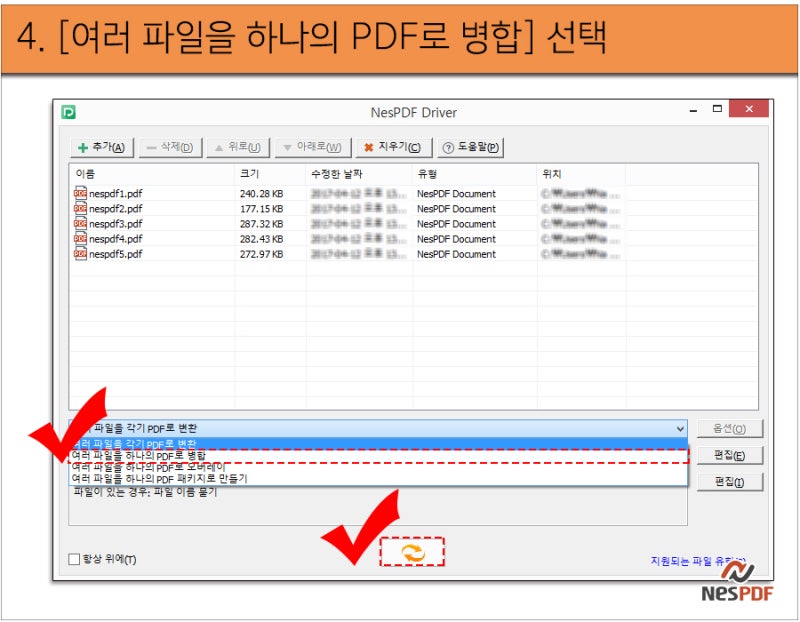Choose 여러 파일을 각기 PDF로 변환 option

[378, 443]
